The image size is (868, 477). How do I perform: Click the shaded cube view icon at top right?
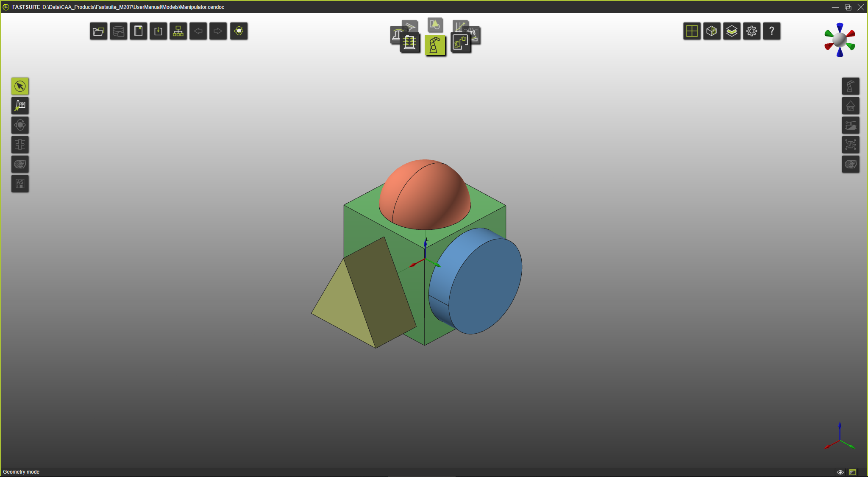pos(712,31)
